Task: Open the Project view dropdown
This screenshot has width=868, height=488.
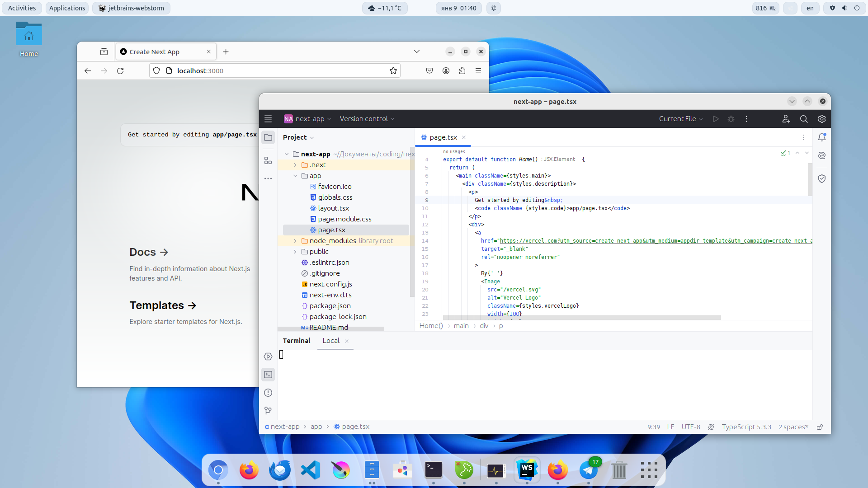Action: pos(298,137)
